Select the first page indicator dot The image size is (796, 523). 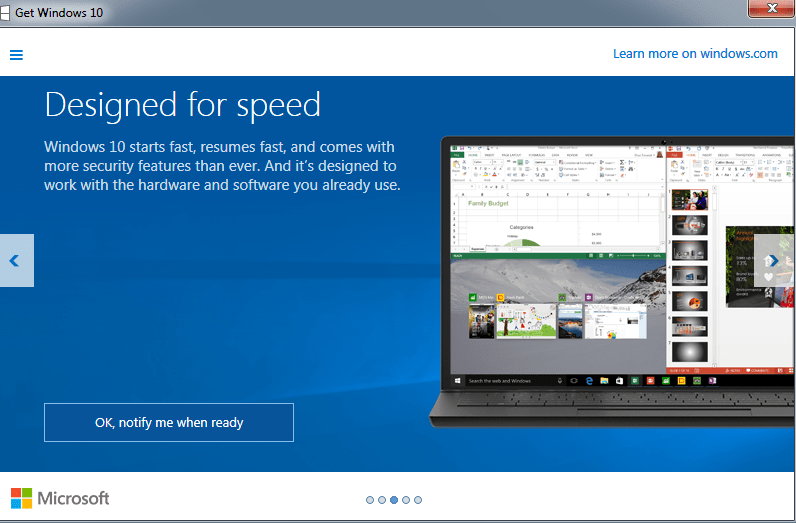pyautogui.click(x=370, y=499)
